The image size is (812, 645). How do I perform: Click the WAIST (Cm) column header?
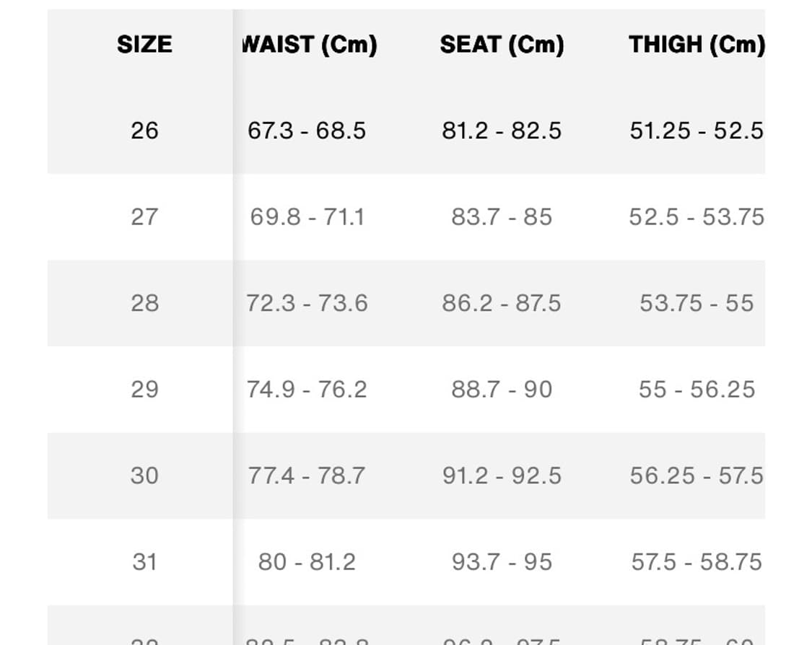point(309,45)
